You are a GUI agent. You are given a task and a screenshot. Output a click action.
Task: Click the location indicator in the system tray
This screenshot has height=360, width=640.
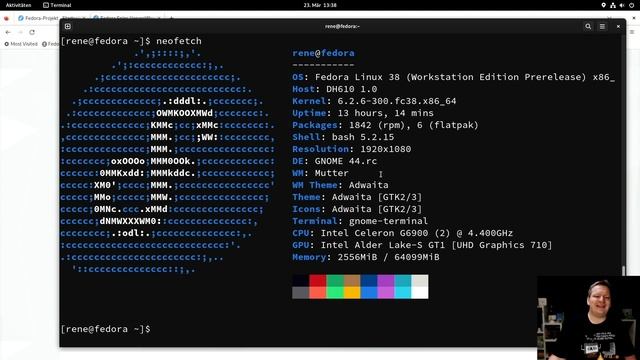[604, 5]
